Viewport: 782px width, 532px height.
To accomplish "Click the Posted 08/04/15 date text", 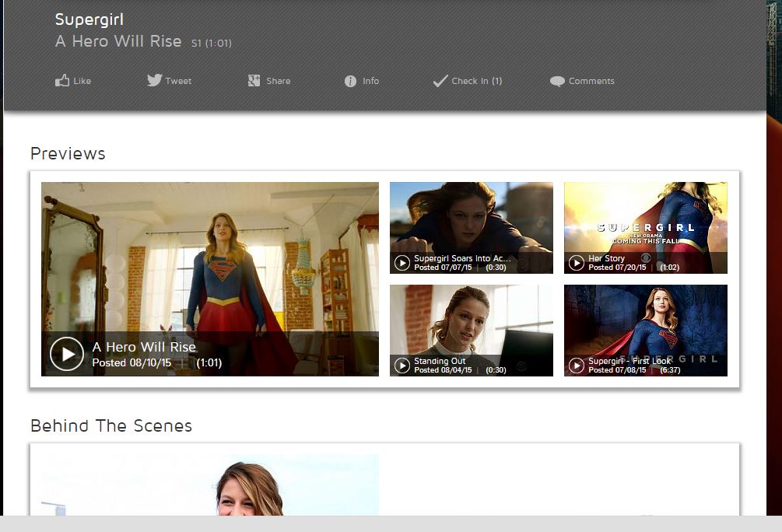I will point(443,370).
